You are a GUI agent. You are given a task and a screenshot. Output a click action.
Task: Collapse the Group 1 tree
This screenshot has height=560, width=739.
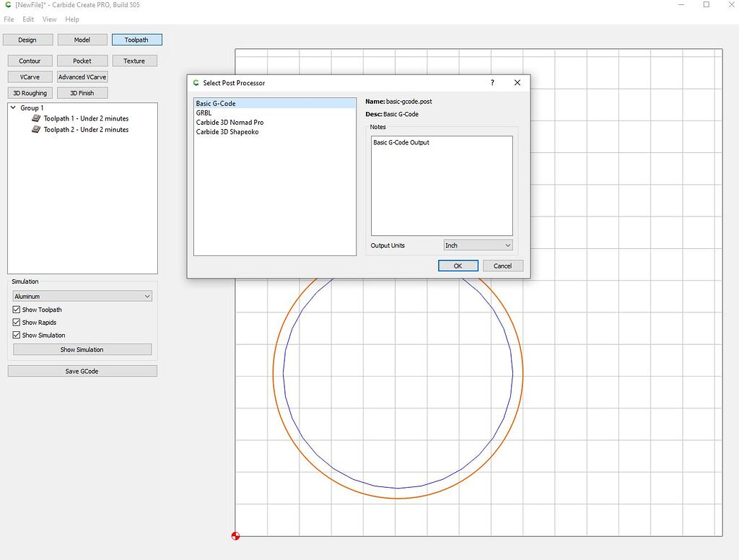click(12, 108)
